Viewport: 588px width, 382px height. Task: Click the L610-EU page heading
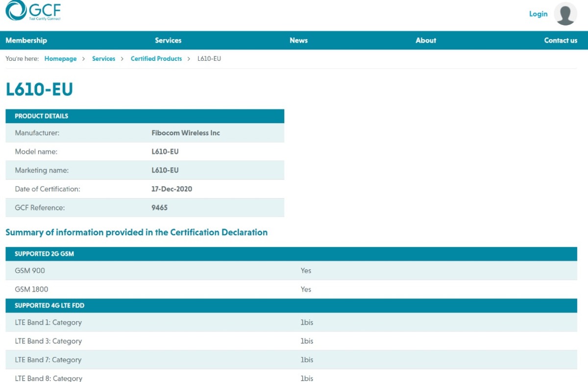pos(39,89)
